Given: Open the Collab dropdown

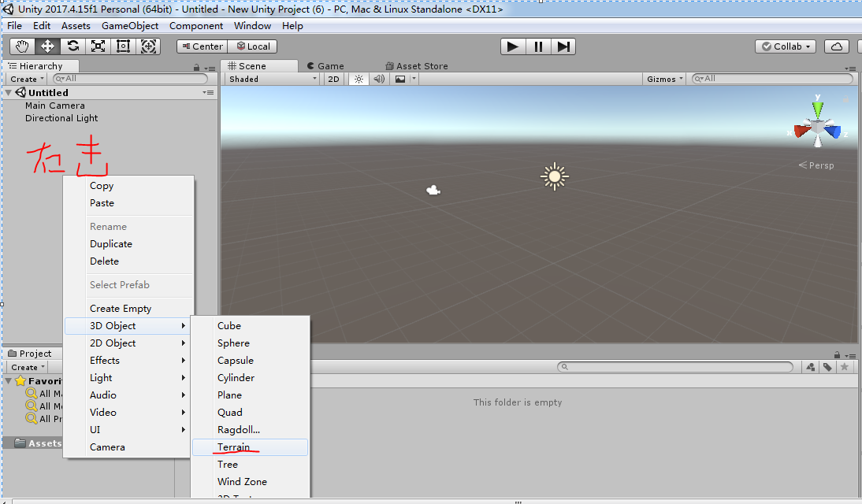Looking at the screenshot, I should point(786,46).
